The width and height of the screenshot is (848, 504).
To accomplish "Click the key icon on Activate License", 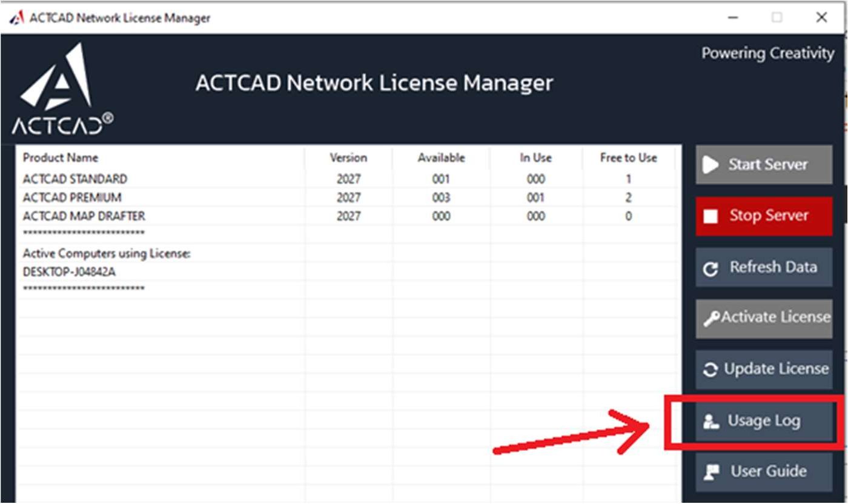I will coord(712,318).
